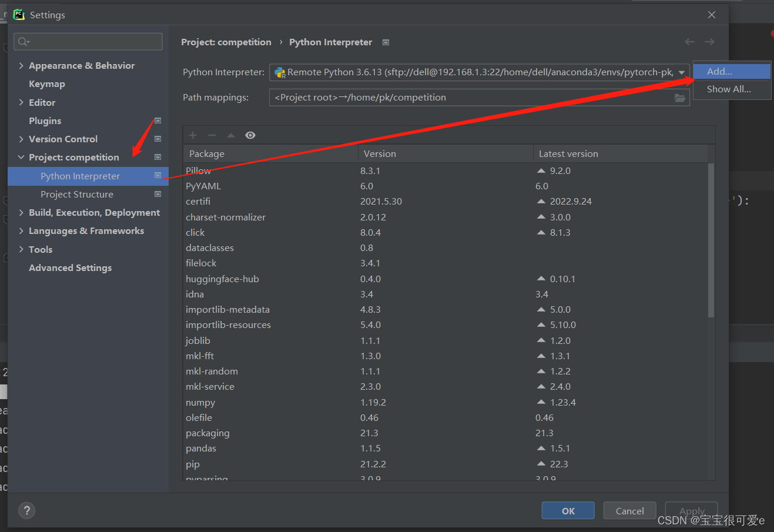Screen dimensions: 774x532
Task: Click the package list vertical scrollbar
Action: pos(711,240)
